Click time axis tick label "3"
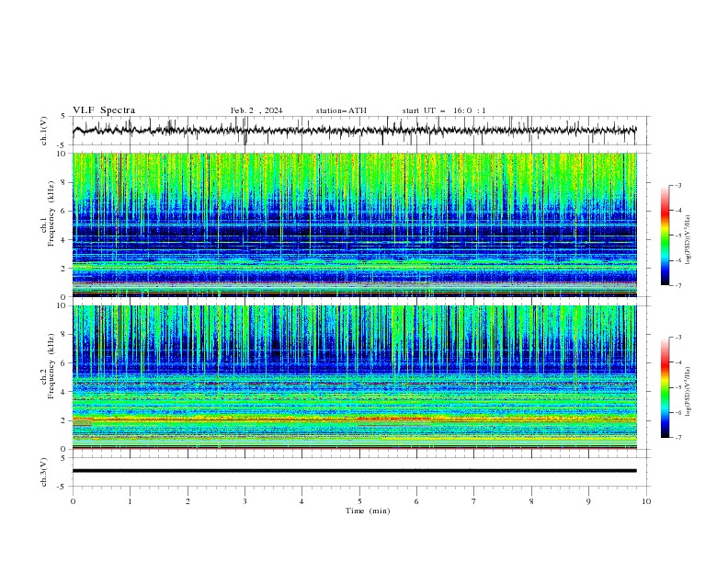 click(245, 501)
